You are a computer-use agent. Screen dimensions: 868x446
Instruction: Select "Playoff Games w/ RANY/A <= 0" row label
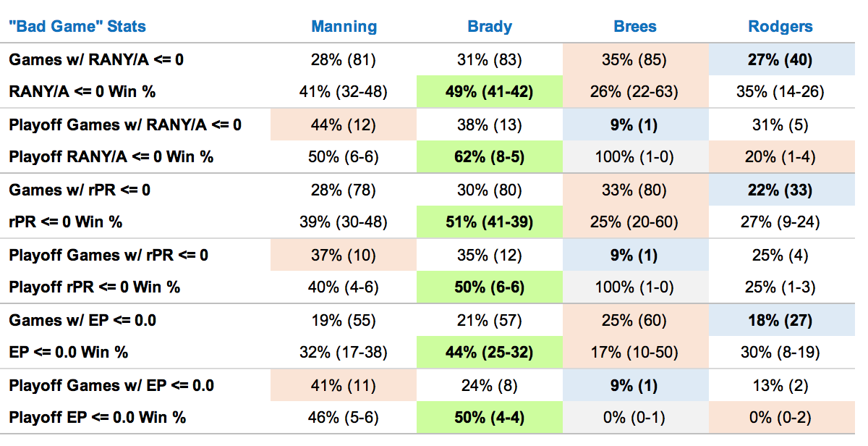[x=126, y=125]
